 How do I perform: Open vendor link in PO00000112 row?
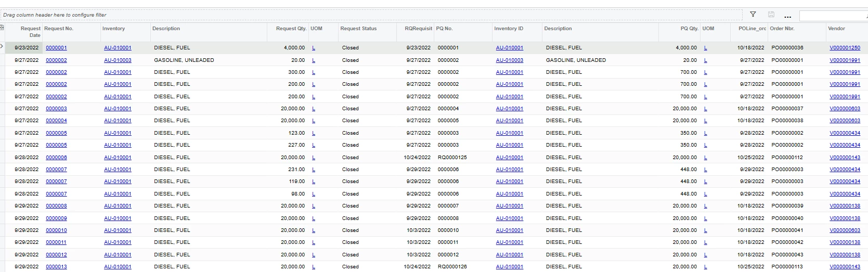(x=845, y=158)
